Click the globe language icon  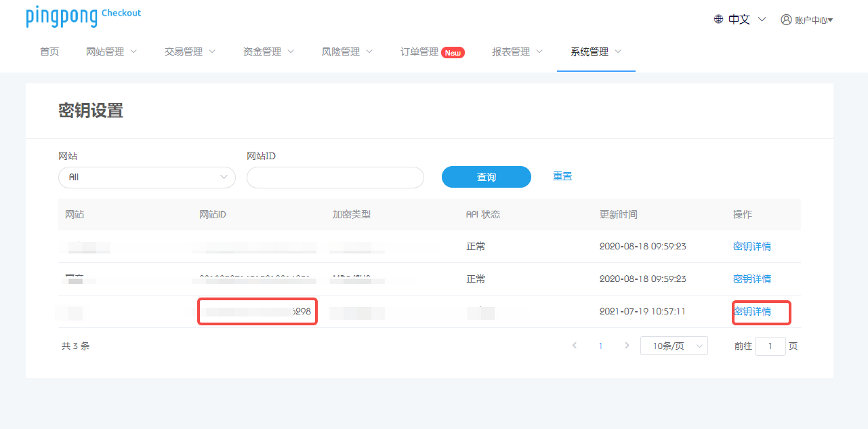(x=718, y=19)
